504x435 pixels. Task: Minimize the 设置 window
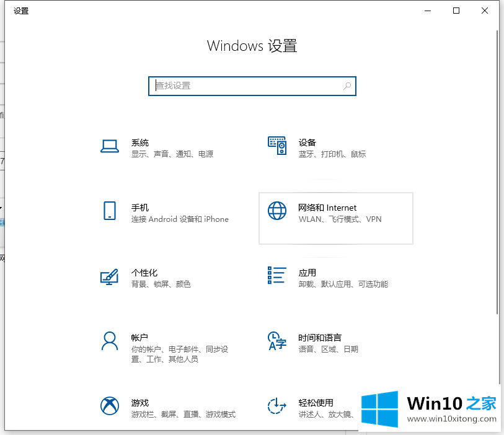coord(428,11)
